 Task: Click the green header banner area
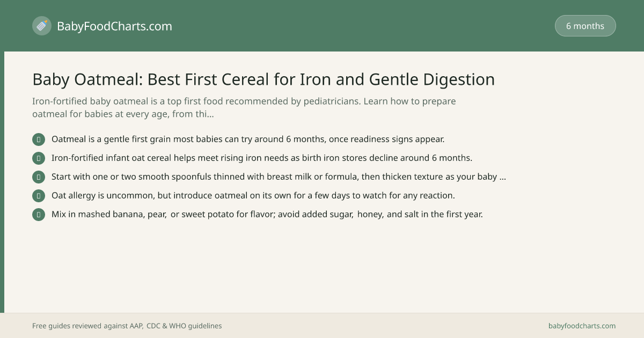pos(322,26)
